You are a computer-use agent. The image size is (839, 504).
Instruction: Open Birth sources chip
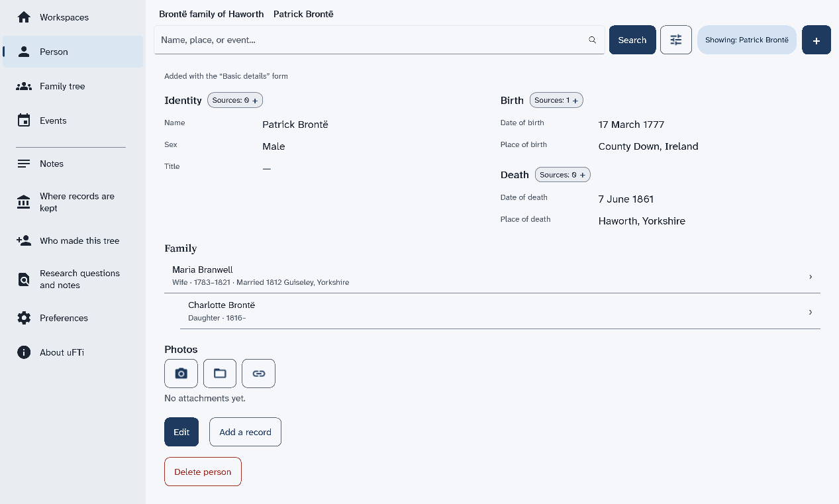[x=556, y=100]
